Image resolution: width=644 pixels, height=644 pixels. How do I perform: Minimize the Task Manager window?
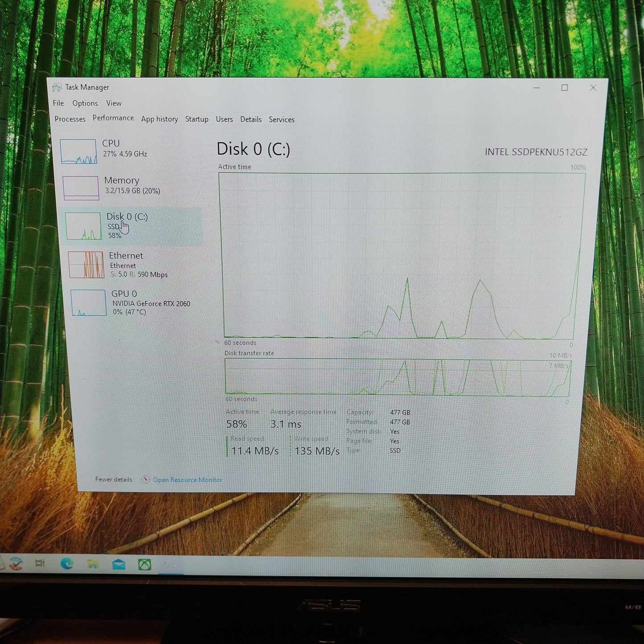point(537,88)
